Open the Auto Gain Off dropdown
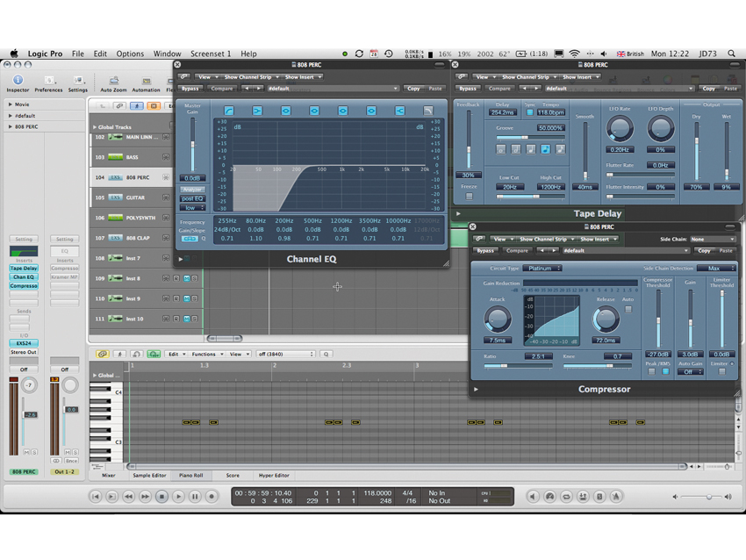Viewport: 746px width, 560px height. [691, 372]
